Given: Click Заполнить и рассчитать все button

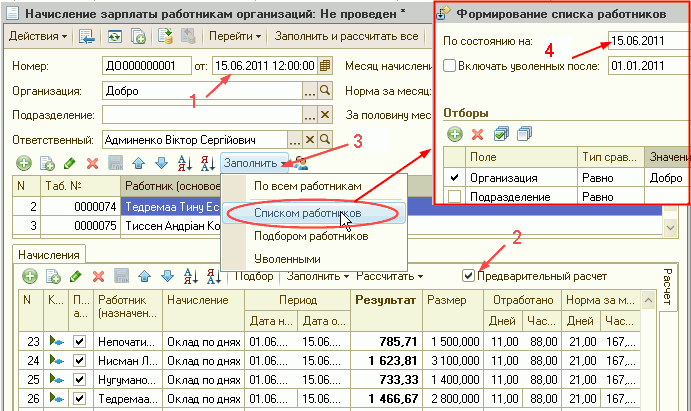Looking at the screenshot, I should point(346,36).
